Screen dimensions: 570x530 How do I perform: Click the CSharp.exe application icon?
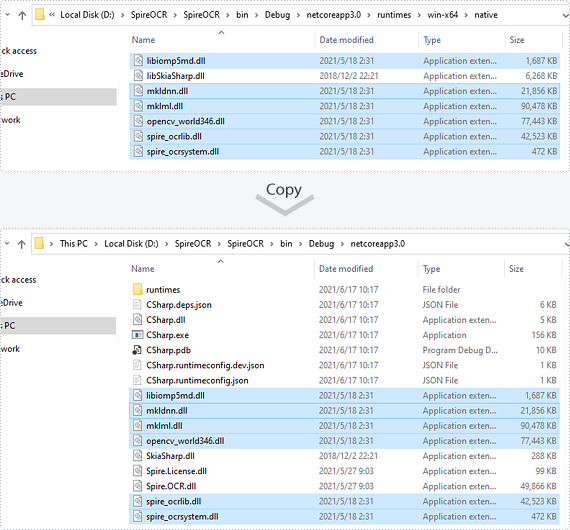pyautogui.click(x=137, y=335)
